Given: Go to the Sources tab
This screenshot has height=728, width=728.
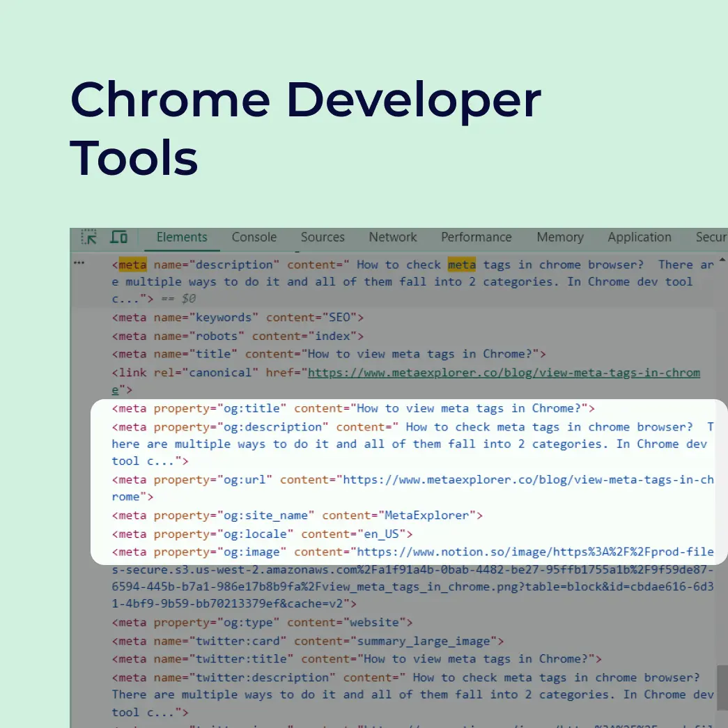Looking at the screenshot, I should pyautogui.click(x=323, y=237).
